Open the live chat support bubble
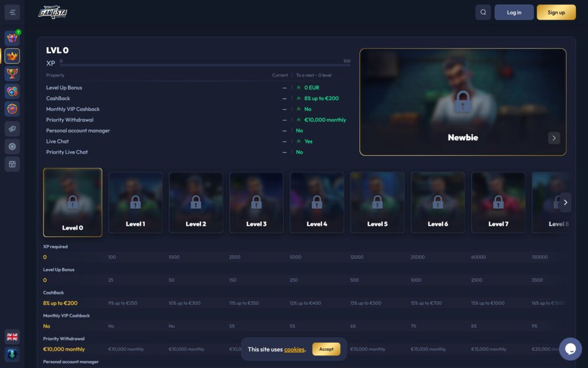The width and height of the screenshot is (588, 368). coord(570,349)
